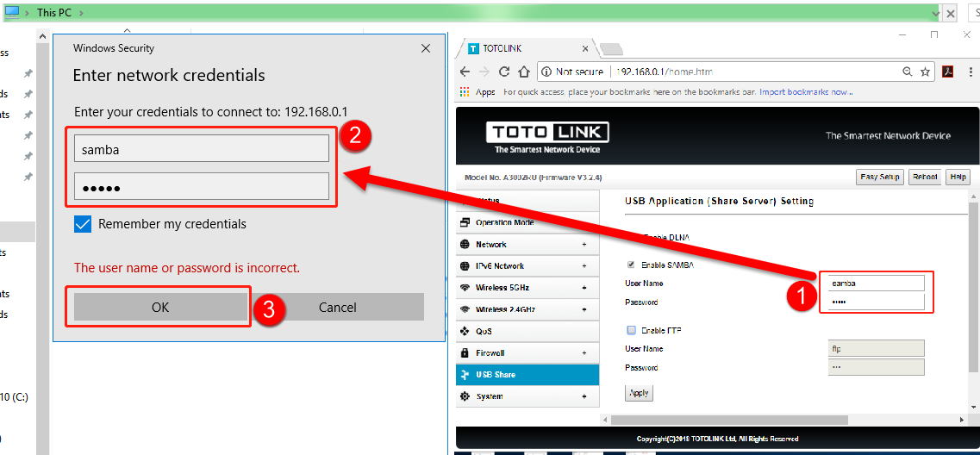Viewport: 980px width, 455px height.
Task: Click the incorrect password error message
Action: click(x=187, y=268)
